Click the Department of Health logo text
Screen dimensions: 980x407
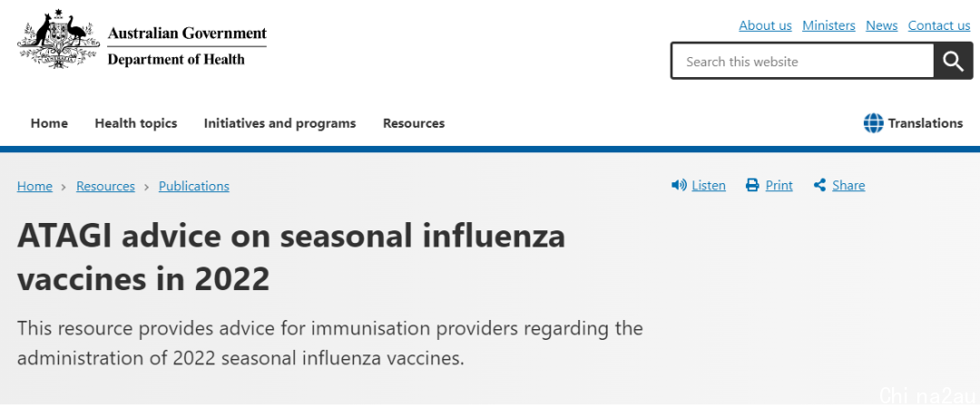click(176, 59)
